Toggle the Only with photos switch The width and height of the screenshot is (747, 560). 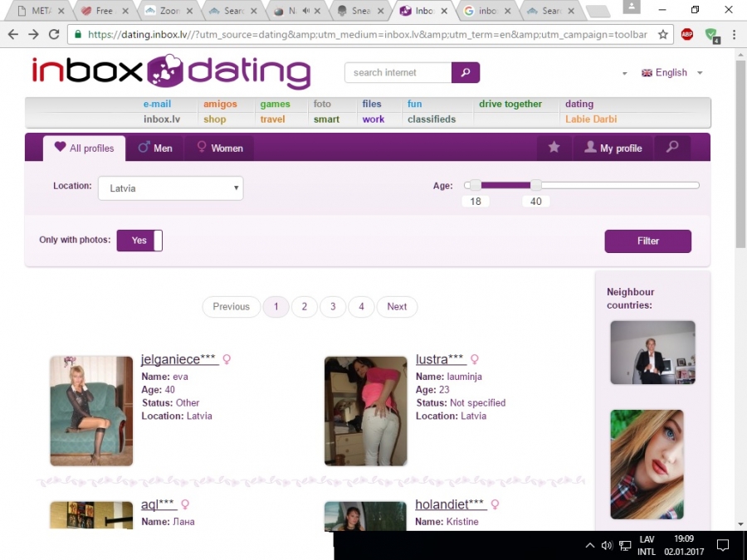point(139,241)
